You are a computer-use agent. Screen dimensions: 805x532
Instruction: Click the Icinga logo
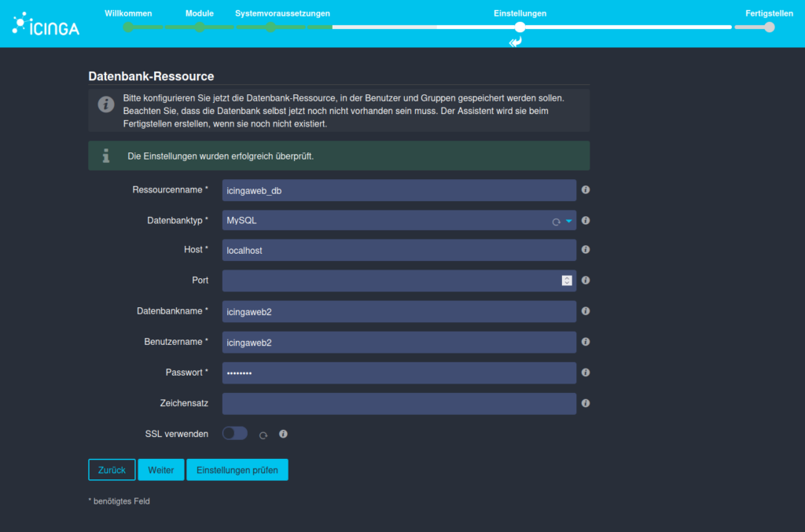pos(46,25)
